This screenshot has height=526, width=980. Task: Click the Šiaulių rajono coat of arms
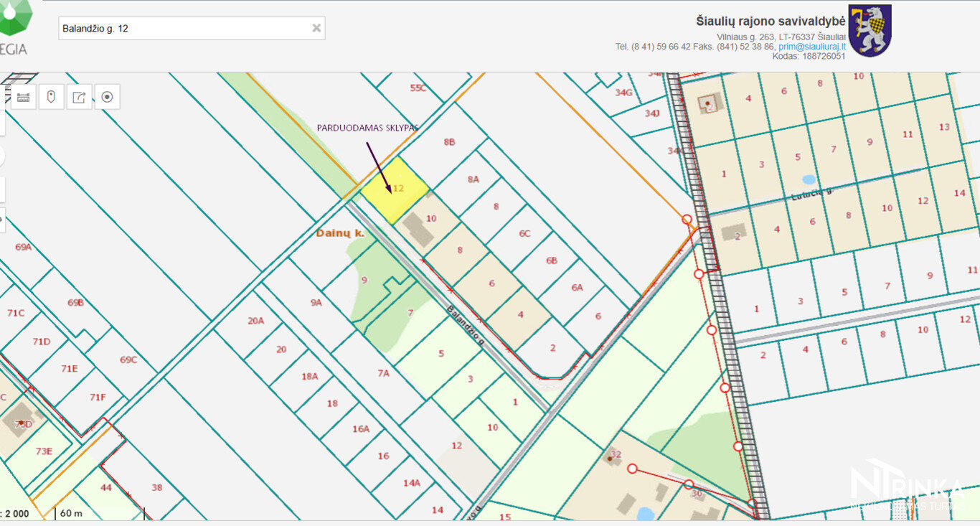pyautogui.click(x=870, y=31)
